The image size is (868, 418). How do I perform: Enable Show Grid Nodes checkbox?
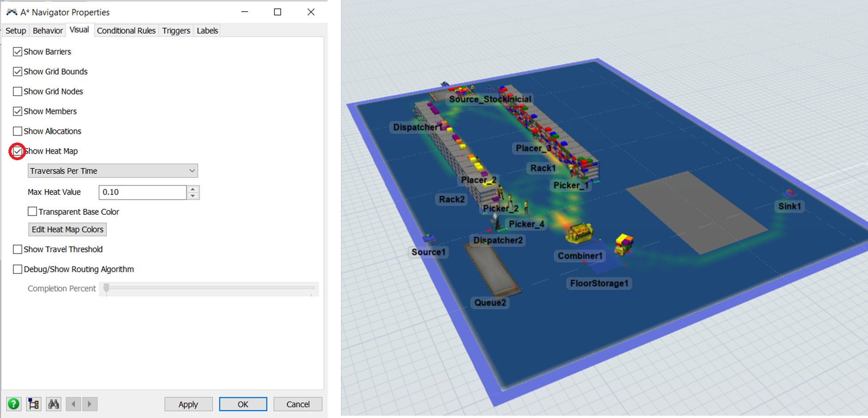[18, 91]
